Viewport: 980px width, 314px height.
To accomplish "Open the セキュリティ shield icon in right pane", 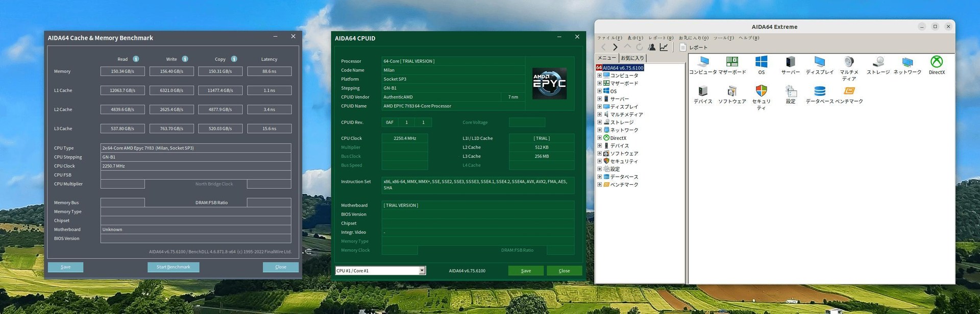I will point(761,91).
